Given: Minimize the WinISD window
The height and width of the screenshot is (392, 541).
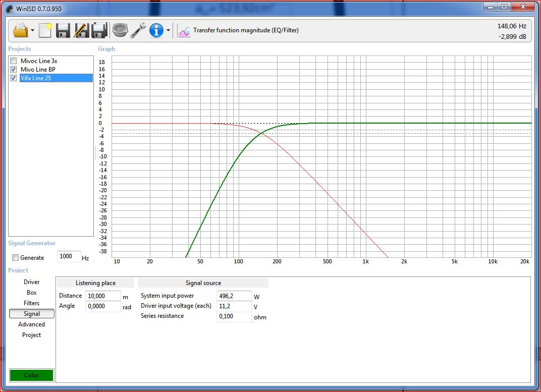Looking at the screenshot, I should (x=491, y=7).
